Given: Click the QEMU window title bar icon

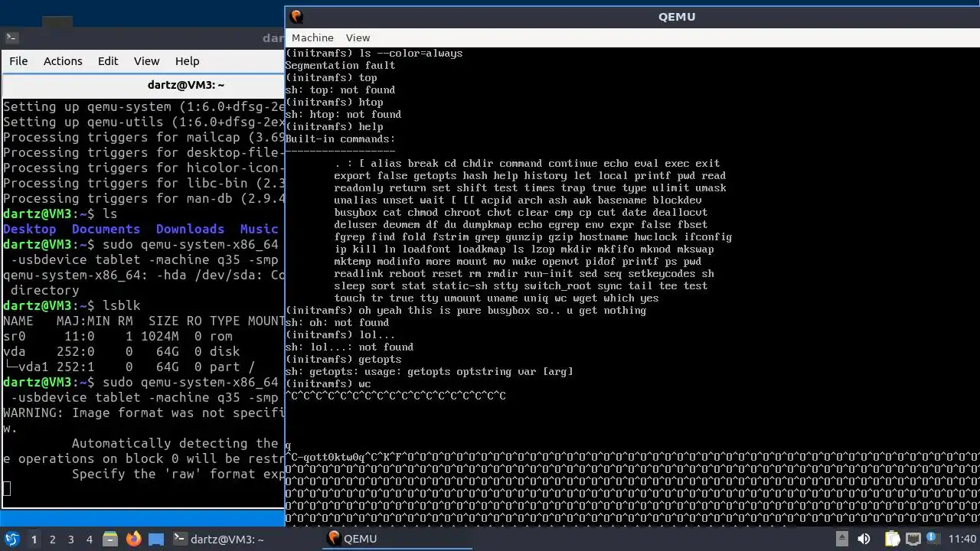Looking at the screenshot, I should (297, 17).
